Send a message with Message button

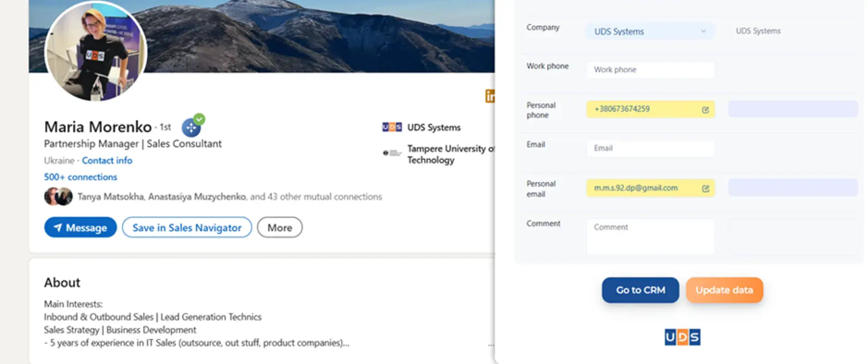point(80,227)
